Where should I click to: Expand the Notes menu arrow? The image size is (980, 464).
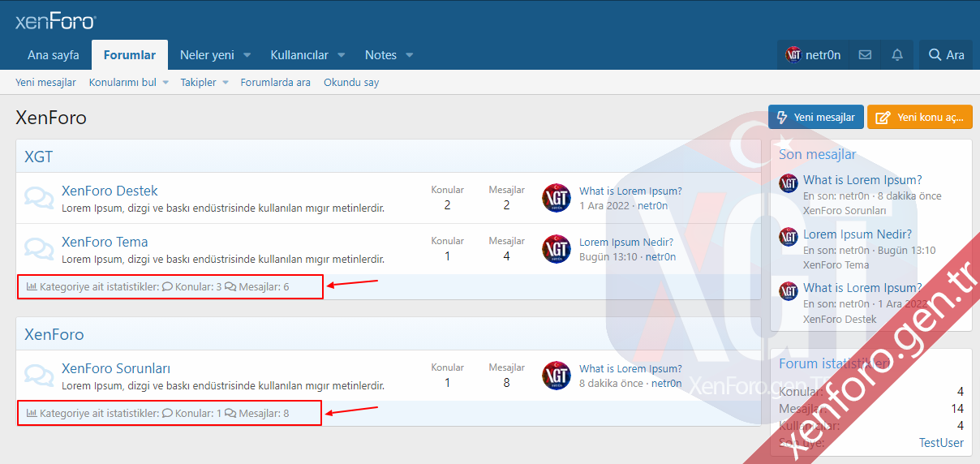(410, 55)
